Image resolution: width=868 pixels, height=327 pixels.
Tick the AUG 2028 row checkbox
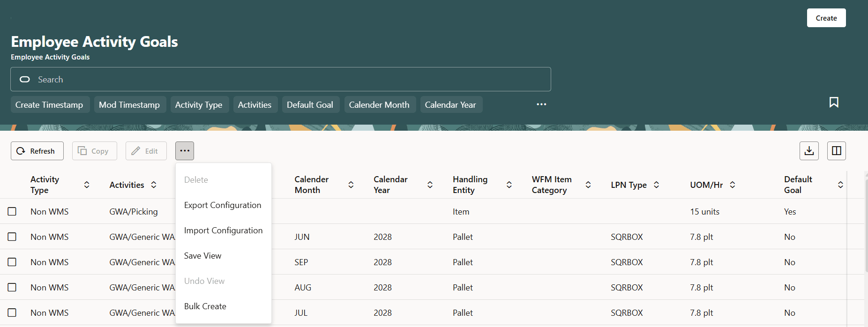[12, 287]
